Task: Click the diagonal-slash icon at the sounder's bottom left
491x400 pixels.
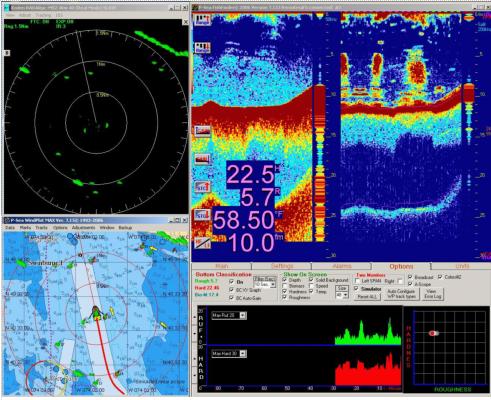Action: (x=203, y=243)
